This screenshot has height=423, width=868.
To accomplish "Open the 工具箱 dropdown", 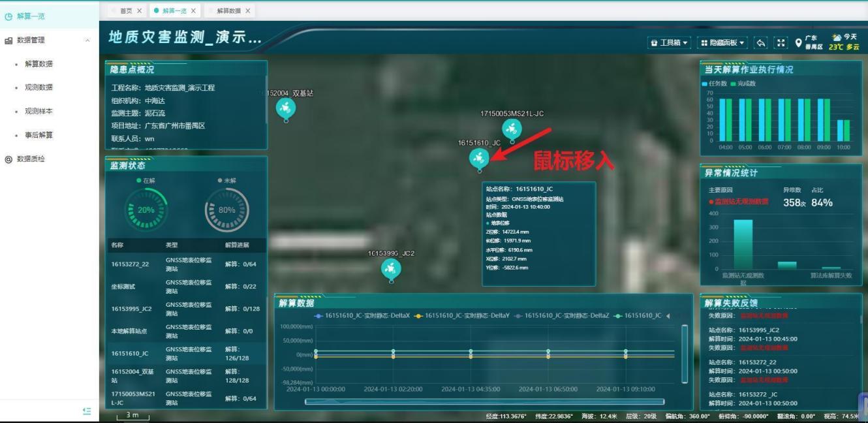I will pos(670,42).
